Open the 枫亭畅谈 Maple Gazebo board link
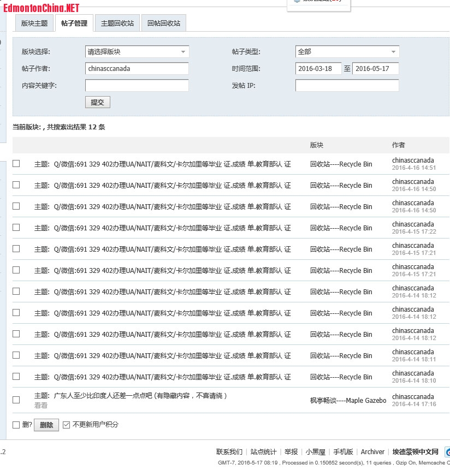Screen dimensions: 450x476 [x=348, y=400]
